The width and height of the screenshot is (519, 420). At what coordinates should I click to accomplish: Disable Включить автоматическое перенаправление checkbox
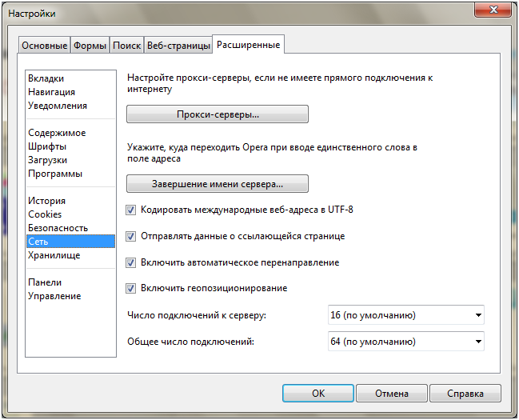click(x=131, y=262)
